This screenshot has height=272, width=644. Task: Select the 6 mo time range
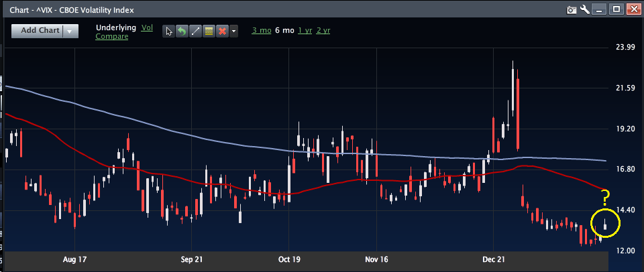point(284,31)
